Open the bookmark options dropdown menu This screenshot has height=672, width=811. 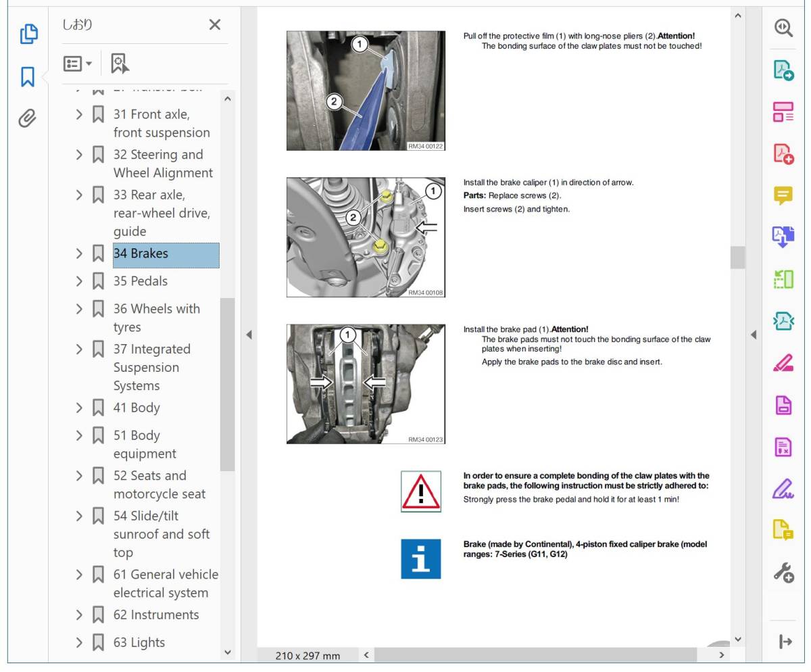78,64
